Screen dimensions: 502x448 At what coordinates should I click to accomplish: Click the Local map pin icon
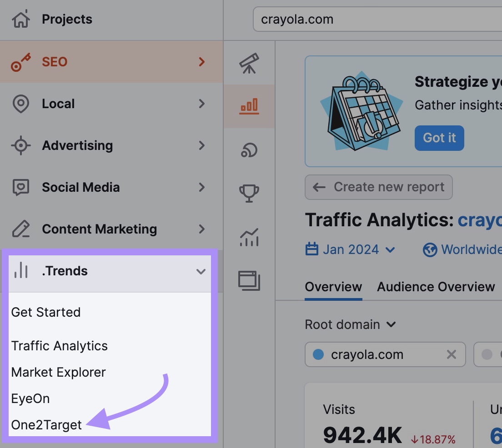pyautogui.click(x=21, y=104)
